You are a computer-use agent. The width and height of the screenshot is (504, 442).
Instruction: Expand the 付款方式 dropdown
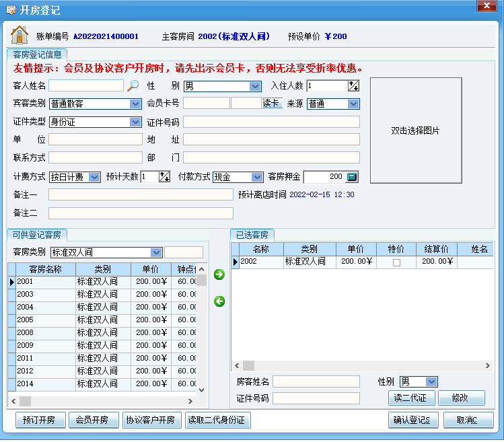(257, 177)
